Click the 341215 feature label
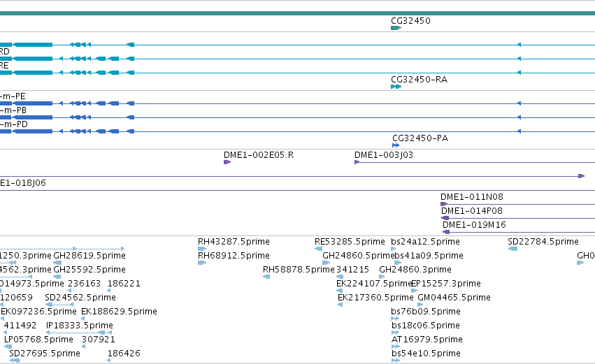Viewport: 595px width, 364px height. pos(352,270)
